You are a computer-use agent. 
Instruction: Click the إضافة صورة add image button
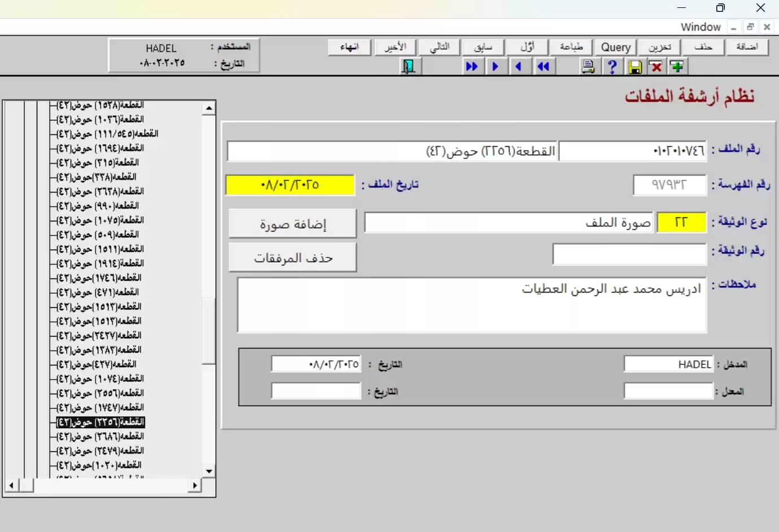[x=293, y=224]
